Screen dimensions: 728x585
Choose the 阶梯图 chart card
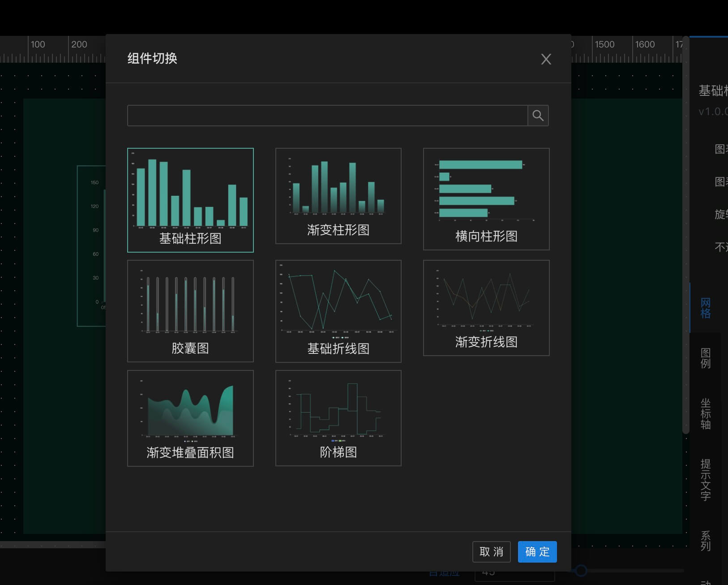(338, 418)
